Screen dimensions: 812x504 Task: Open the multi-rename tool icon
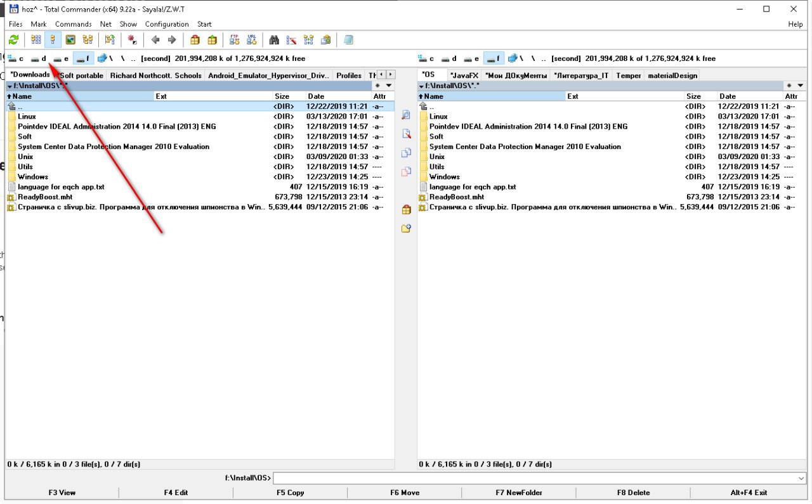(291, 40)
